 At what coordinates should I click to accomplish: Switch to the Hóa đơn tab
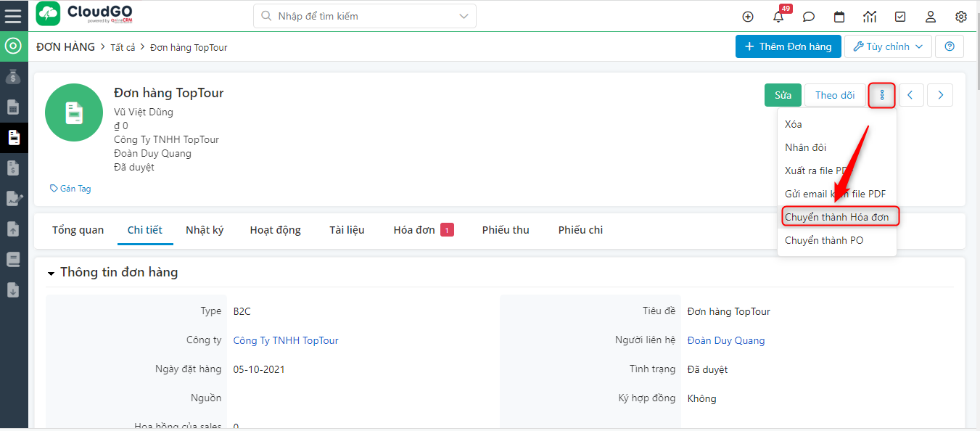tap(415, 230)
